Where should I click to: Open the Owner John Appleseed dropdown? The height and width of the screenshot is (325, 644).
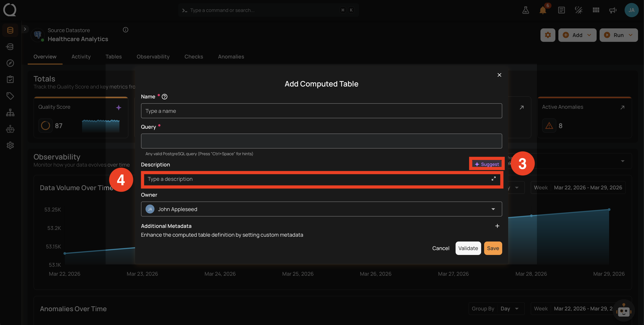[x=321, y=209]
